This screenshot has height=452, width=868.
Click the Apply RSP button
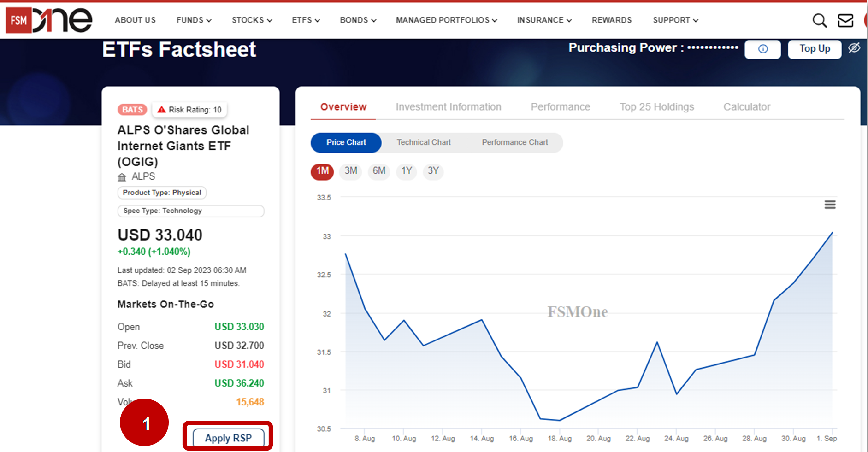pos(228,438)
